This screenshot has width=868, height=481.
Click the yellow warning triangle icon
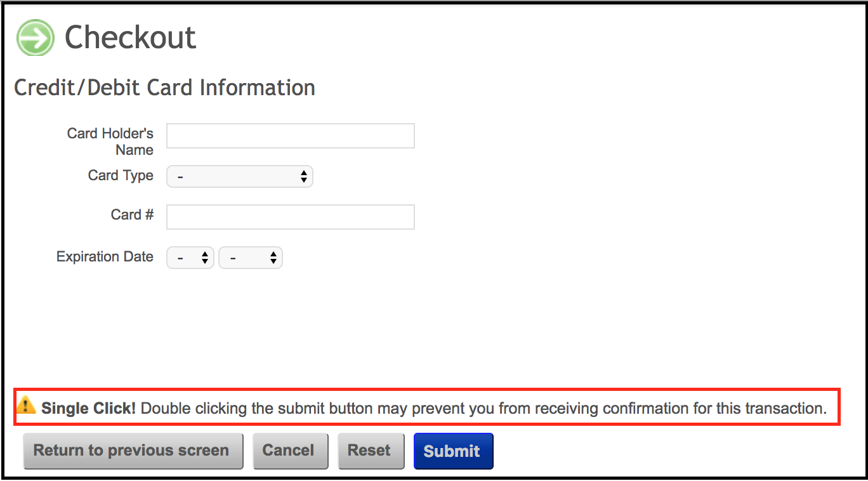click(x=26, y=404)
